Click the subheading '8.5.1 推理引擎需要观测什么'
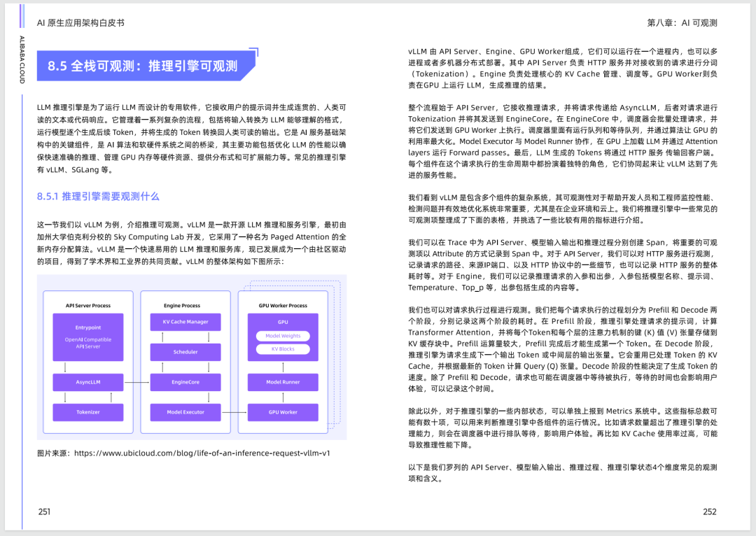Viewport: 756px width, 536px height. (x=98, y=196)
